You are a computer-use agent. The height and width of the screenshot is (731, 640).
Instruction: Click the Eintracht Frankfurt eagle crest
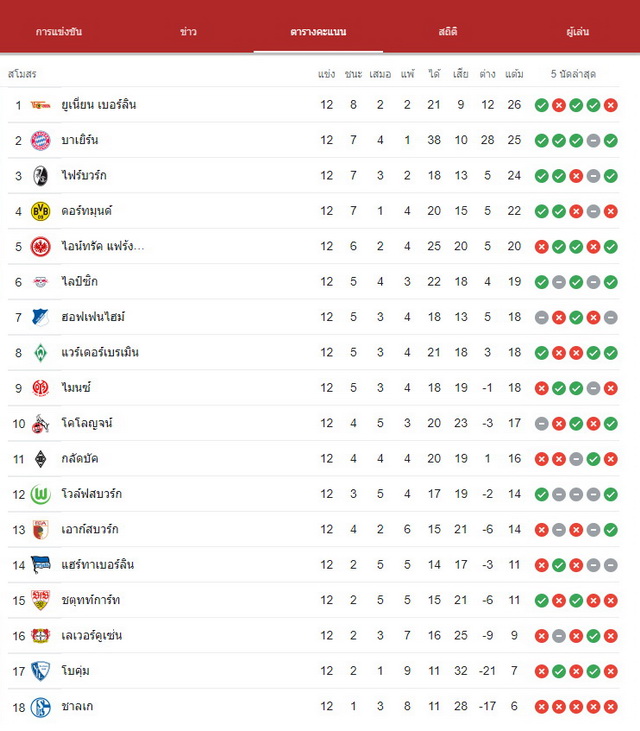click(41, 247)
